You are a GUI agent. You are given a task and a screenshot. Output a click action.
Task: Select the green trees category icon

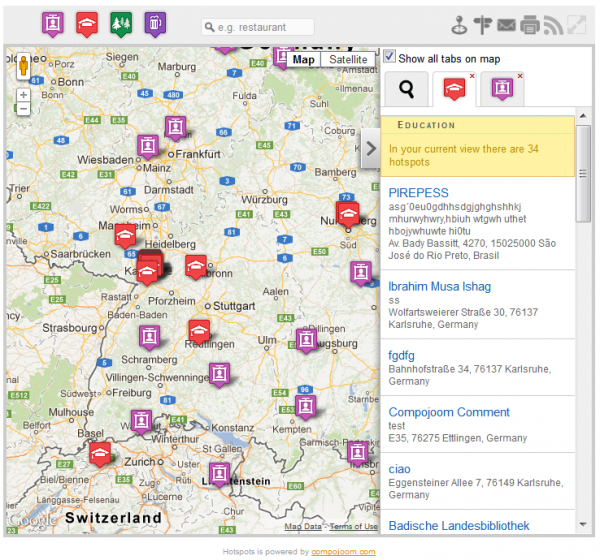120,23
